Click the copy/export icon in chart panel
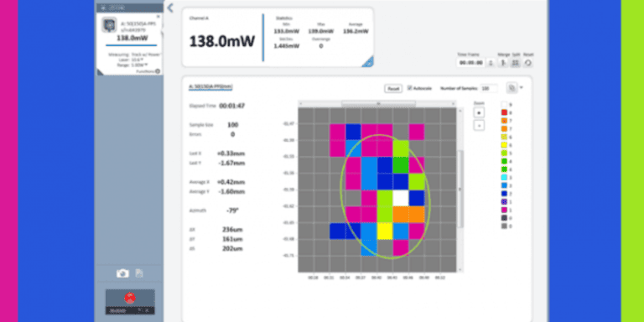This screenshot has width=644, height=322. pyautogui.click(x=512, y=87)
